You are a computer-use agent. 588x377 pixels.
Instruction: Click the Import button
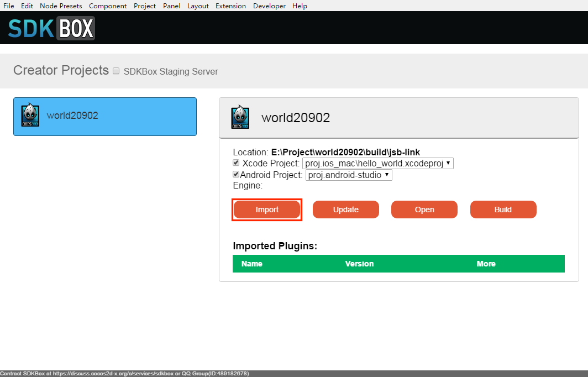click(x=267, y=210)
